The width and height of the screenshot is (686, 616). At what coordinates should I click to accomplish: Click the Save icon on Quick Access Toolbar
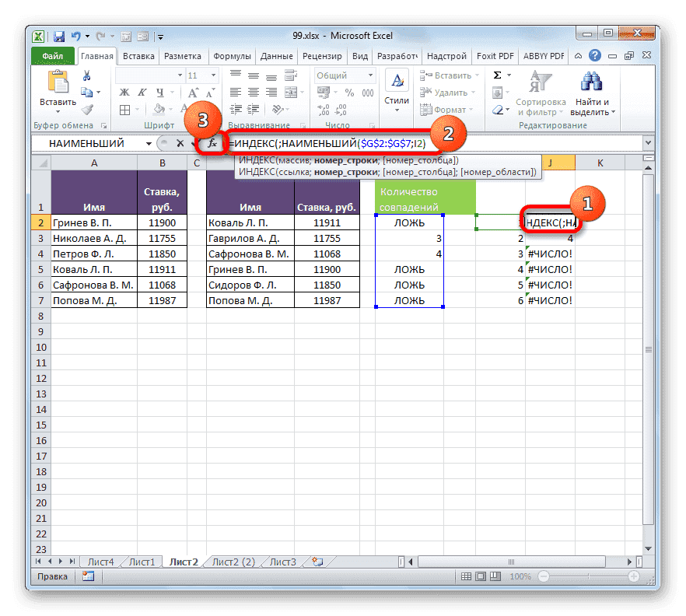click(x=58, y=35)
